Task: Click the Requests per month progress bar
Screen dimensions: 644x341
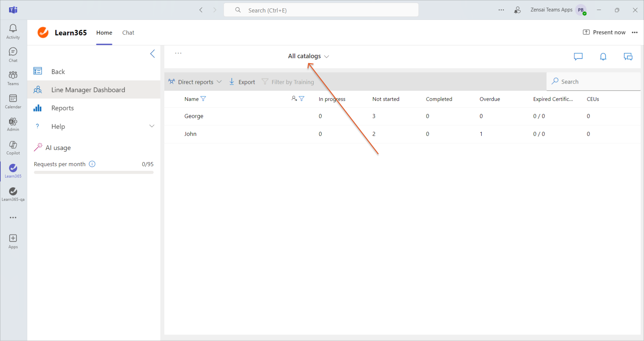Action: click(x=94, y=173)
